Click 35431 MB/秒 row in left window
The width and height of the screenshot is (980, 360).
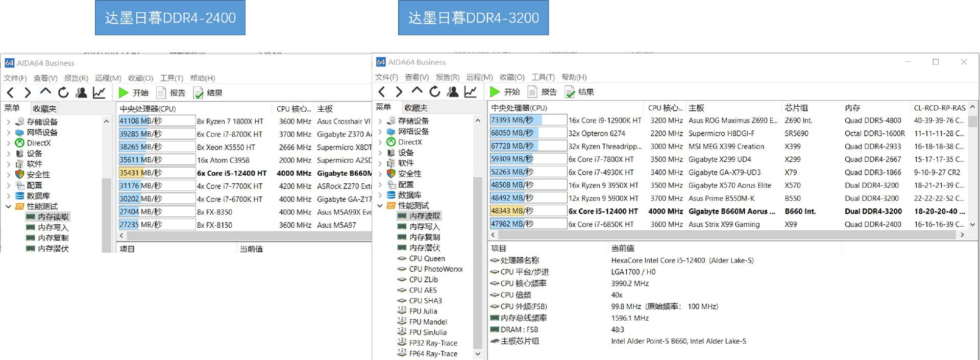pos(245,173)
